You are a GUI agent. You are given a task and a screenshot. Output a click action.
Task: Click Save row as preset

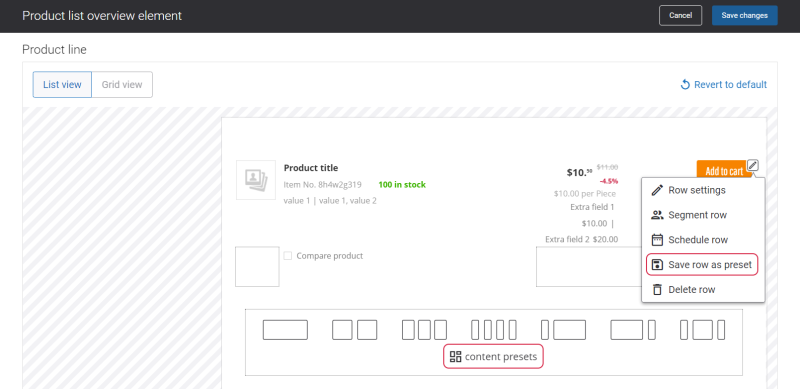click(x=702, y=264)
